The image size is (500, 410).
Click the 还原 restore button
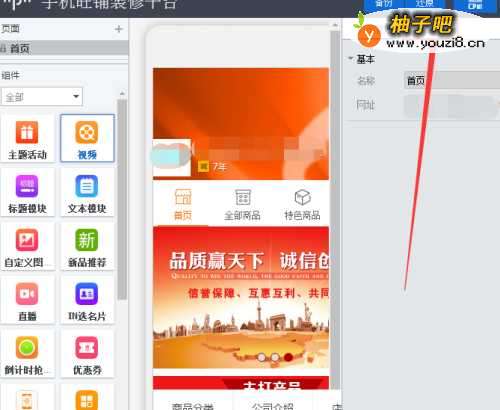point(425,4)
